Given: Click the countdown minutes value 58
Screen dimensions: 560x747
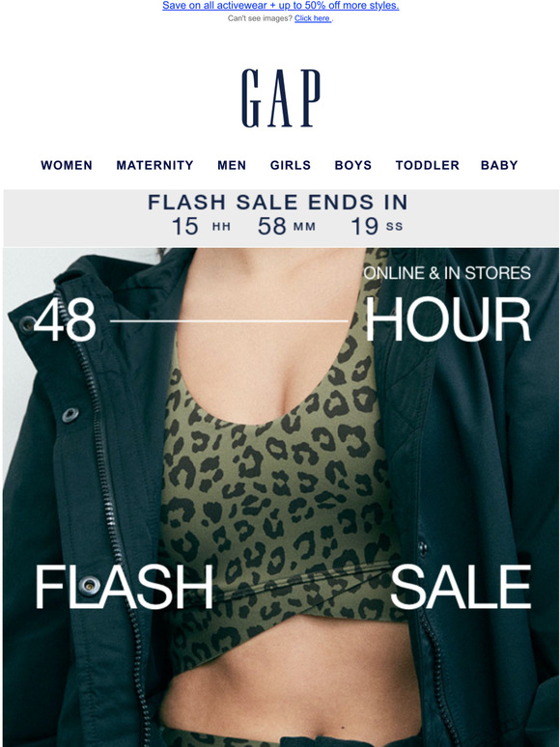Looking at the screenshot, I should click(272, 226).
